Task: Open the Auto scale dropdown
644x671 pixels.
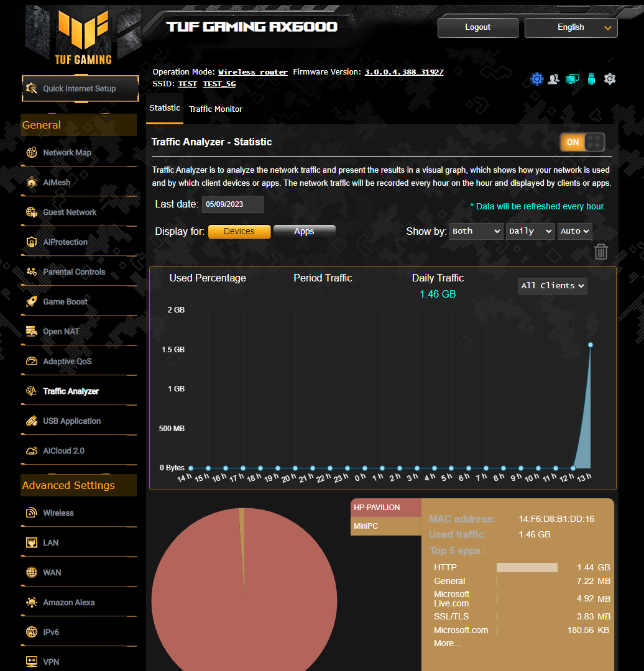Action: pos(574,231)
